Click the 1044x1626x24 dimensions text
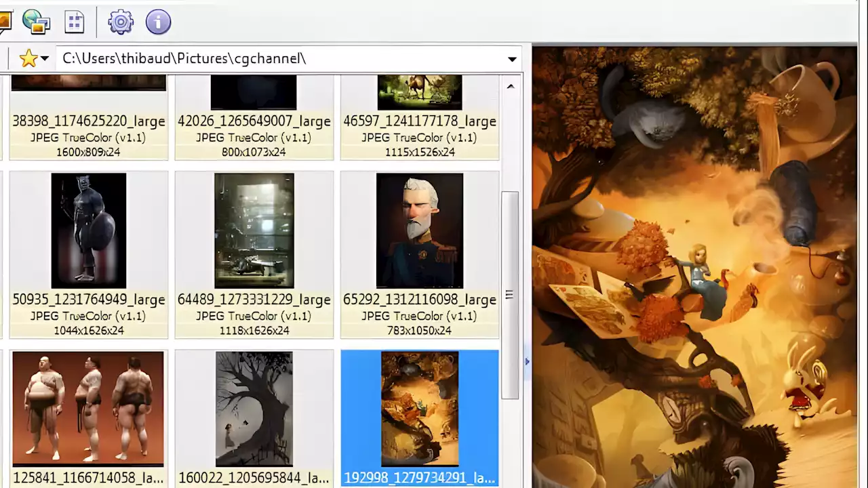 (x=89, y=331)
